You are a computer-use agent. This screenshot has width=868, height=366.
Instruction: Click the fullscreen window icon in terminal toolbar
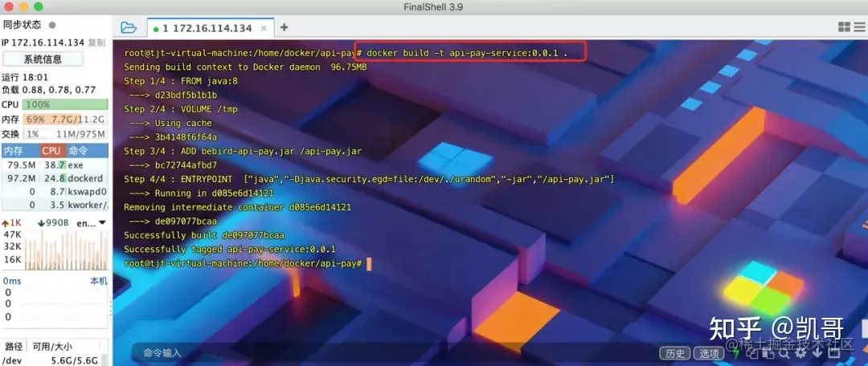(x=834, y=352)
